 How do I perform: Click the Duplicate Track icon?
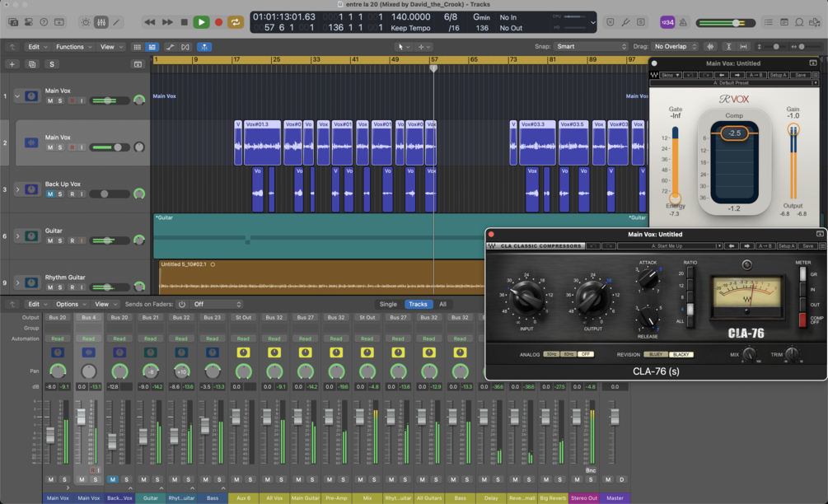[x=31, y=64]
